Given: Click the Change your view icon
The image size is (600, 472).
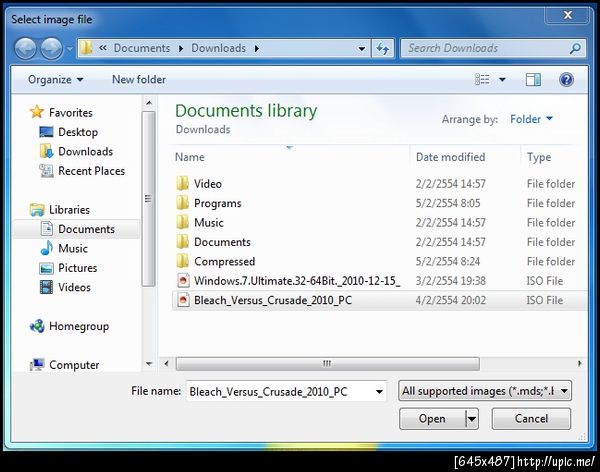Looking at the screenshot, I should (482, 79).
